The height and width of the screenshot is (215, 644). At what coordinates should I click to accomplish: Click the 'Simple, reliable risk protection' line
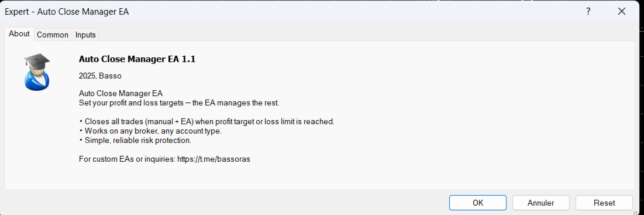click(x=135, y=140)
